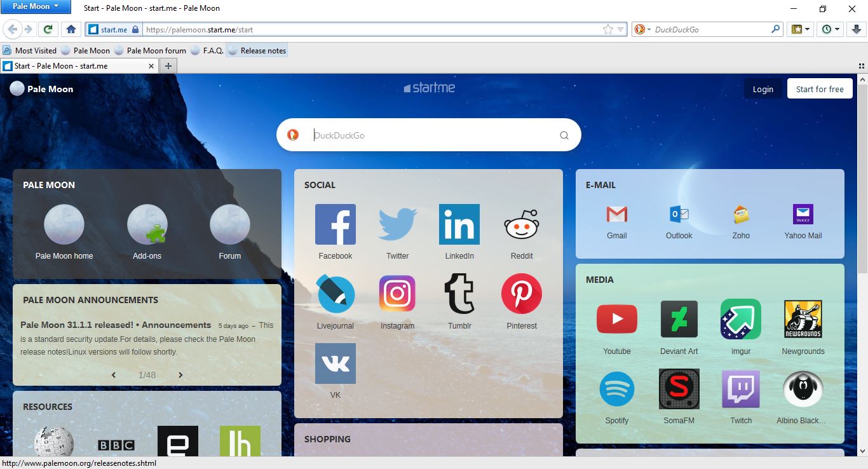Click the startme logo
The width and height of the screenshot is (868, 469).
pyautogui.click(x=430, y=88)
